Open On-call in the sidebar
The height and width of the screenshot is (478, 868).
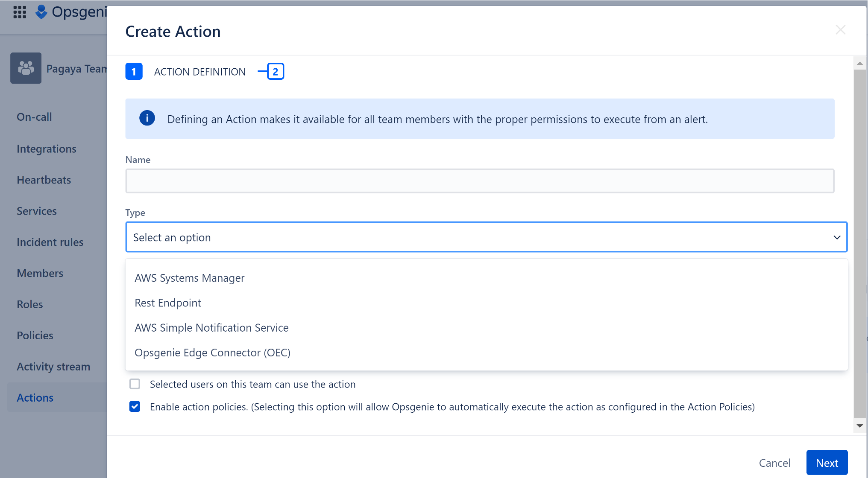[x=34, y=117]
